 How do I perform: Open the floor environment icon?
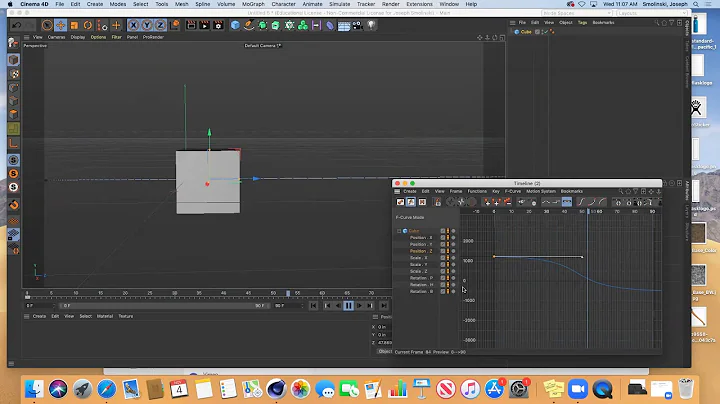tap(343, 25)
